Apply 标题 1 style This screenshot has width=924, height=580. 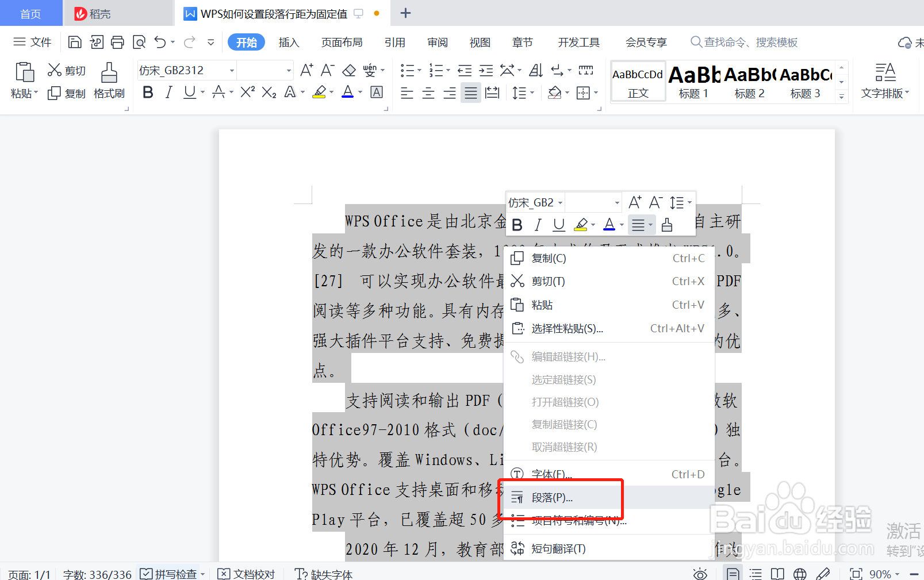click(693, 82)
